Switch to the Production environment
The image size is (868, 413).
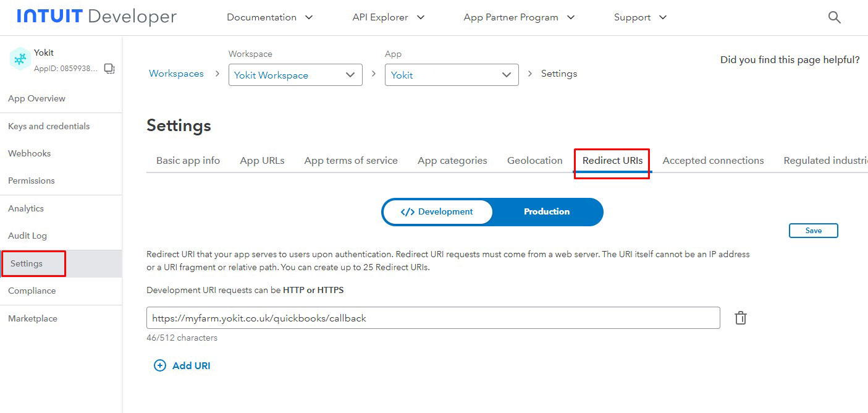click(x=547, y=211)
